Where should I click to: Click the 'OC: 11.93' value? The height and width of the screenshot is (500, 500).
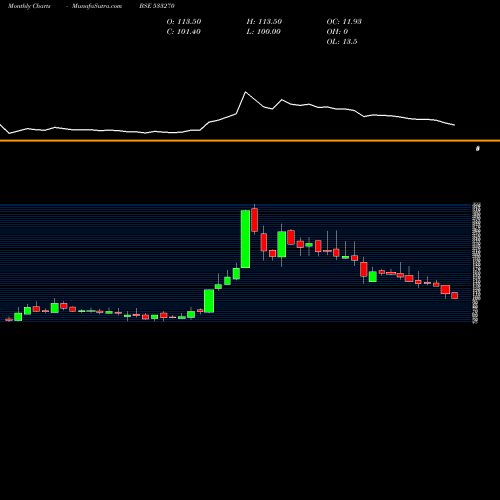click(x=344, y=22)
